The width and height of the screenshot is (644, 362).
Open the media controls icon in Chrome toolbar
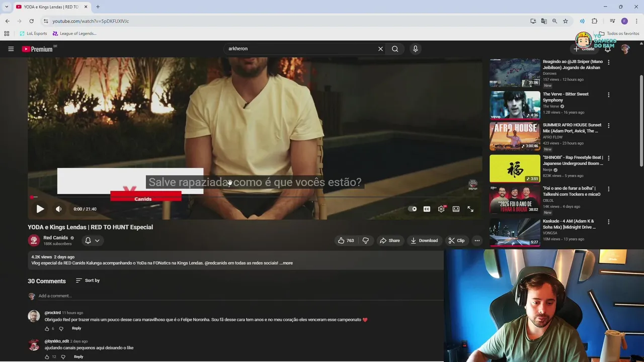[612, 21]
